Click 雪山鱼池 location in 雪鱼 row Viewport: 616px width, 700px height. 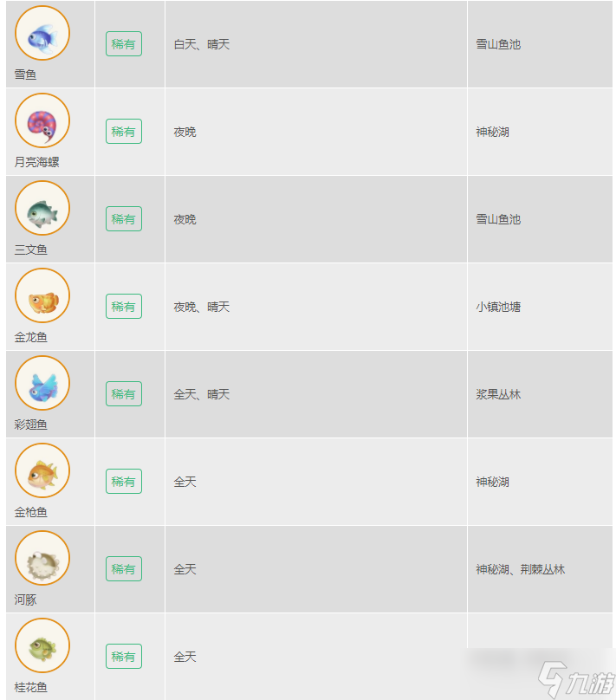pos(498,44)
